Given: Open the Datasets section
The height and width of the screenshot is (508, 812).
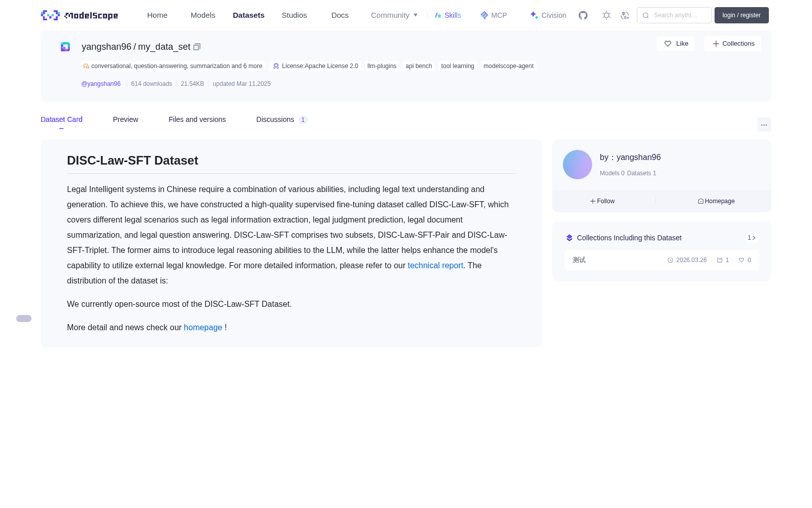Looking at the screenshot, I should (249, 15).
